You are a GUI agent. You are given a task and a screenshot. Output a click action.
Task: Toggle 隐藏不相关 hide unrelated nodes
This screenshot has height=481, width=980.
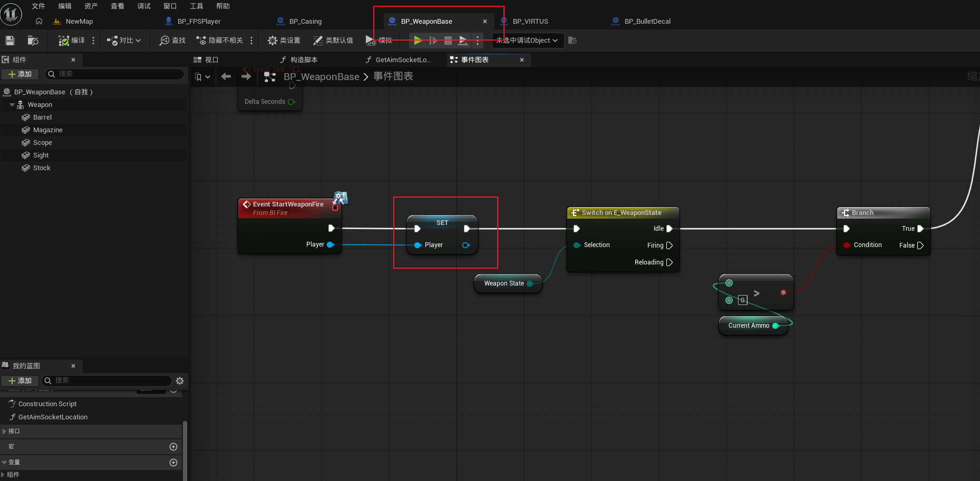(219, 41)
